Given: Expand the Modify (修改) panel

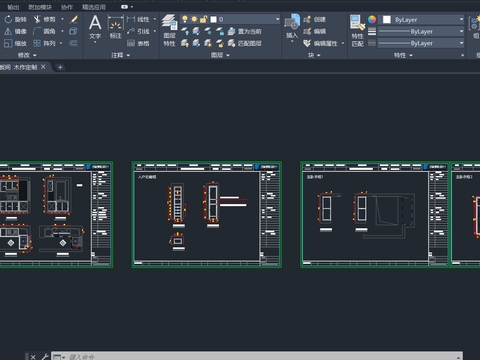Looking at the screenshot, I should pos(27,55).
